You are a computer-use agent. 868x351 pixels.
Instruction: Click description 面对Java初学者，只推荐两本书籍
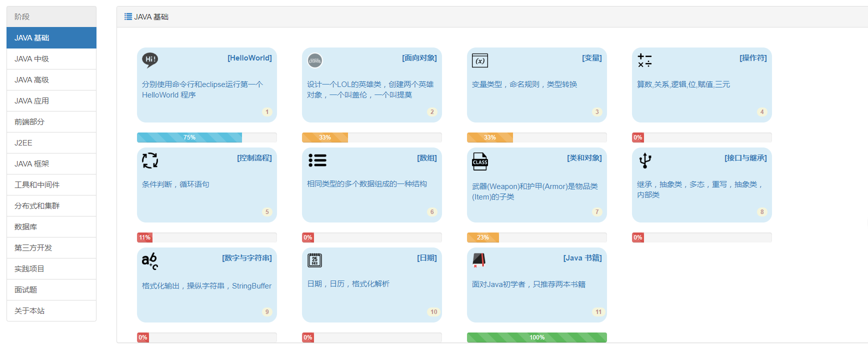click(528, 284)
